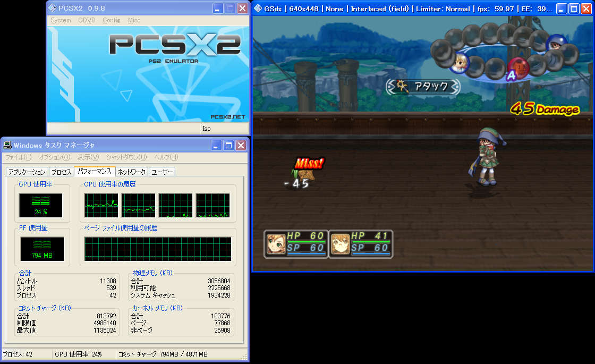595x364 pixels.
Task: Click the Iso status field in PCSX2
Action: (224, 129)
